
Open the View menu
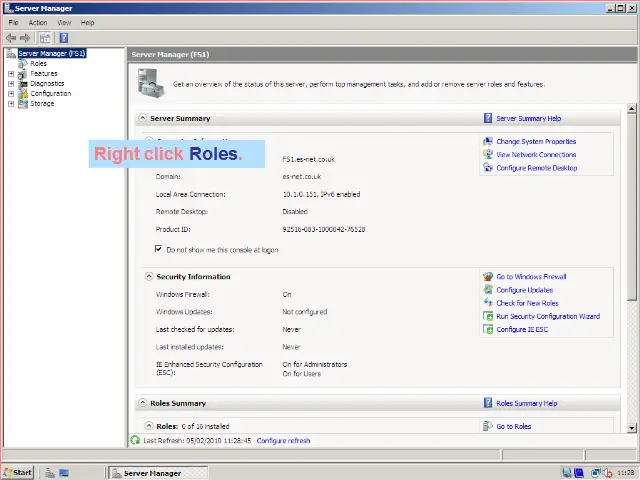64,23
